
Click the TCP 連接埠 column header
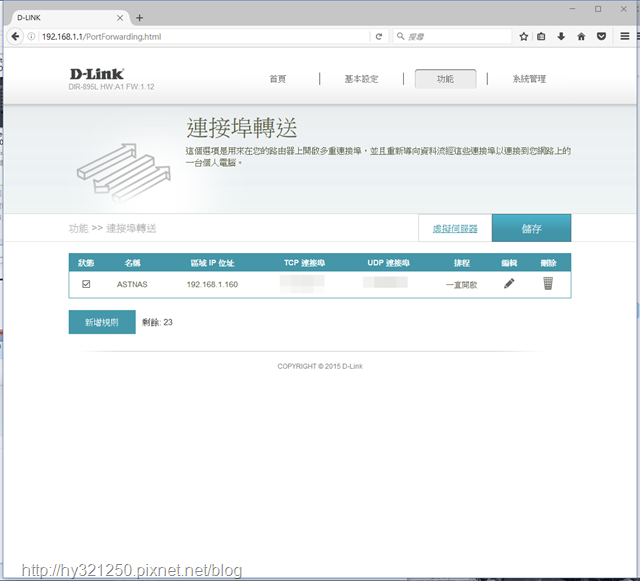[304, 263]
